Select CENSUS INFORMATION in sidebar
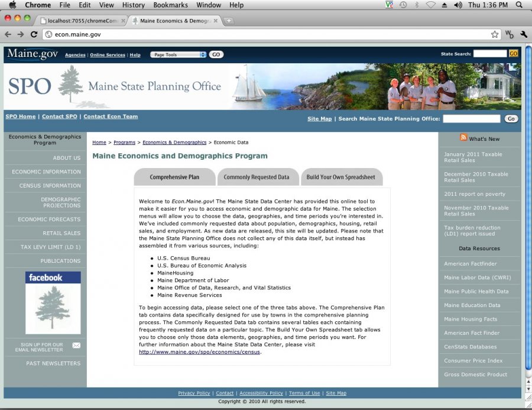Viewport: 532px width, 410px height. [x=50, y=186]
